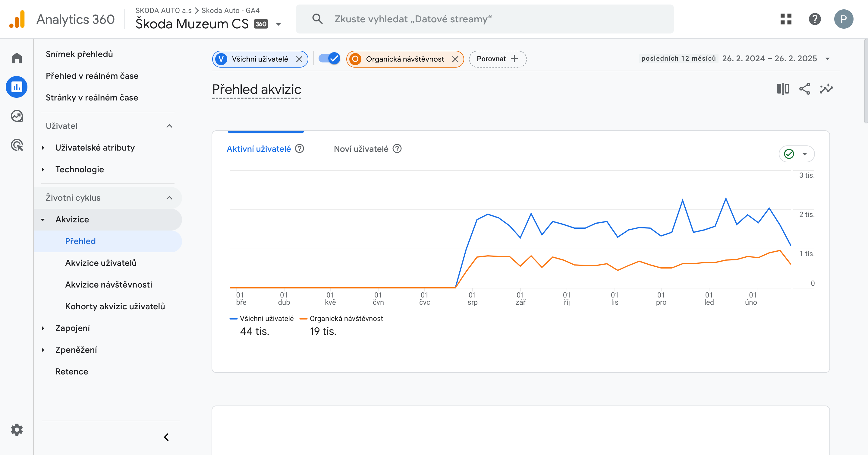Screen dimensions: 868x455
Task: Collapse the Životní cyklus section
Action: (x=169, y=198)
